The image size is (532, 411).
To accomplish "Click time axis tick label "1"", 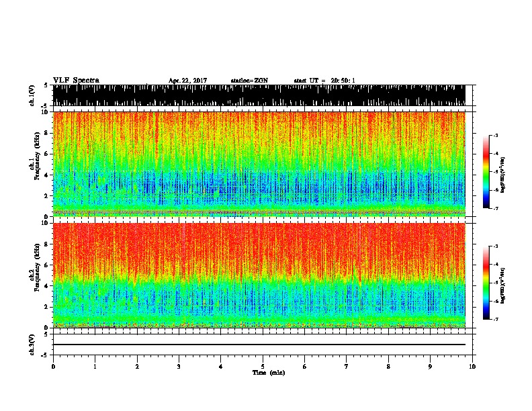I will click(95, 367).
